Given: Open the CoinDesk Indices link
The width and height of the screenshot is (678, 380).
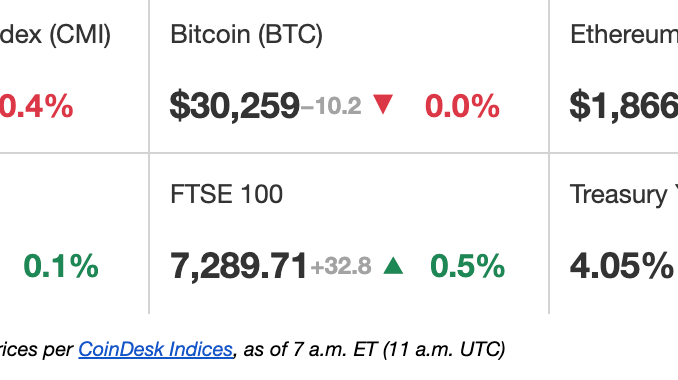Looking at the screenshot, I should pos(156,349).
